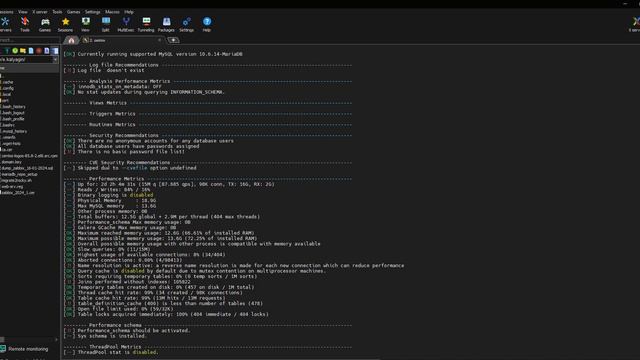Switch to the home tab icon
Image resolution: width=640 pixels, height=360 pixels.
tap(71, 40)
